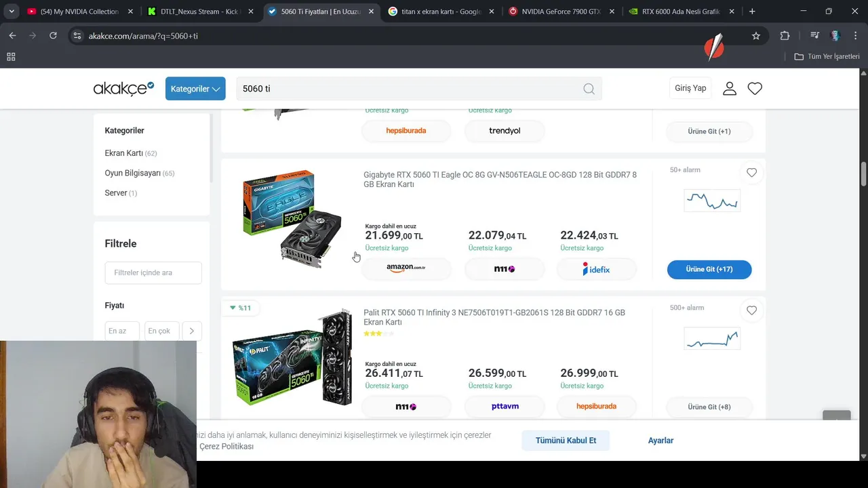Open n11 offer for Palit card

(406, 407)
